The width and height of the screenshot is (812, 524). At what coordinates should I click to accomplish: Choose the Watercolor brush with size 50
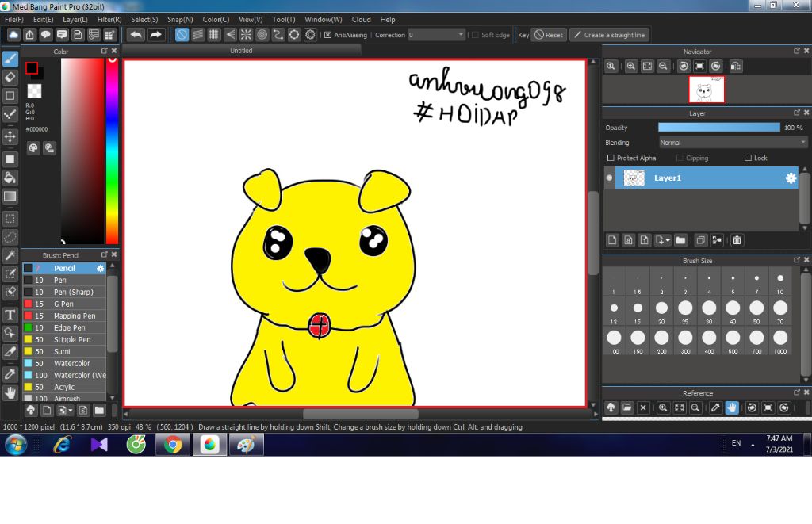point(64,364)
